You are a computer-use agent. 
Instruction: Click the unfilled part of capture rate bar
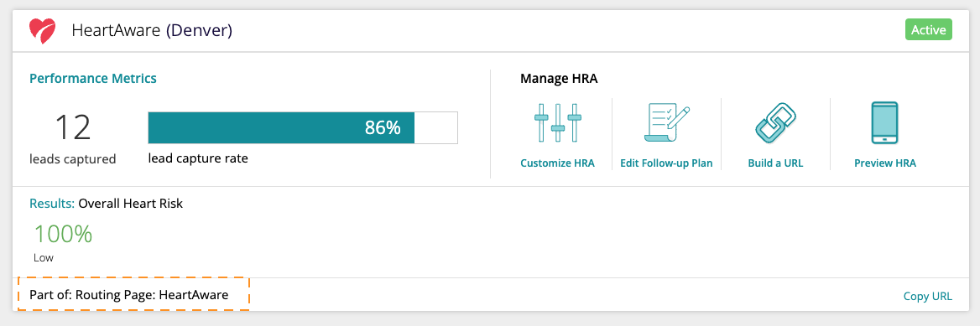tap(436, 128)
